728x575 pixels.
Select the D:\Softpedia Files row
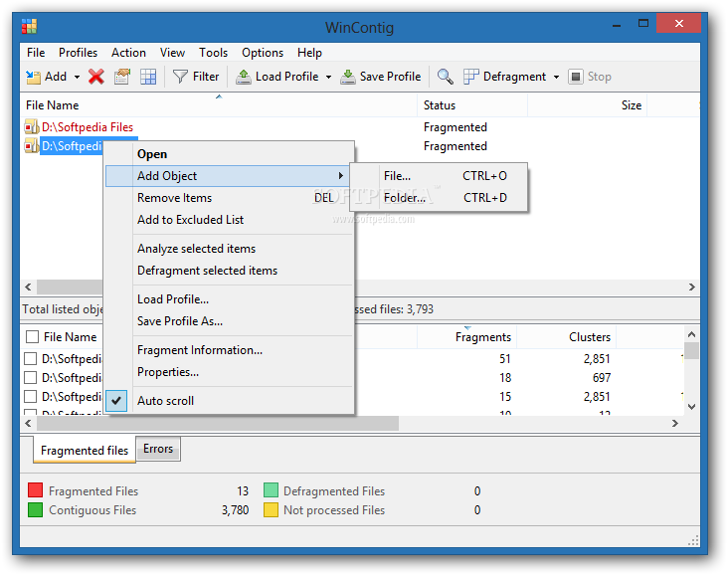(x=88, y=126)
